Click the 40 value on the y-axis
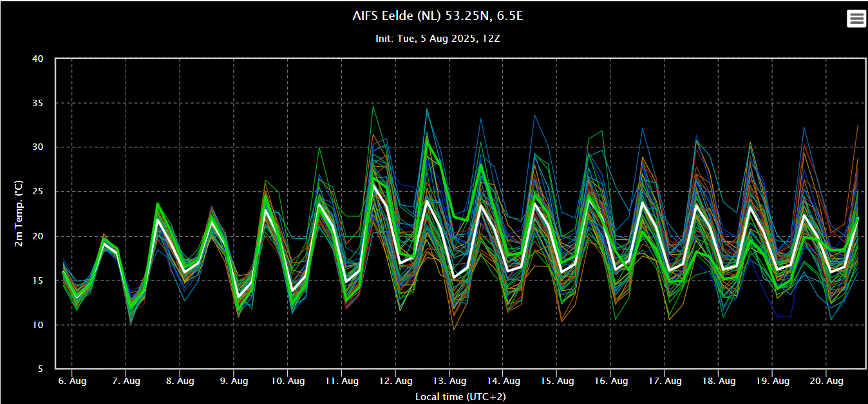Image resolution: width=868 pixels, height=404 pixels. pyautogui.click(x=37, y=59)
